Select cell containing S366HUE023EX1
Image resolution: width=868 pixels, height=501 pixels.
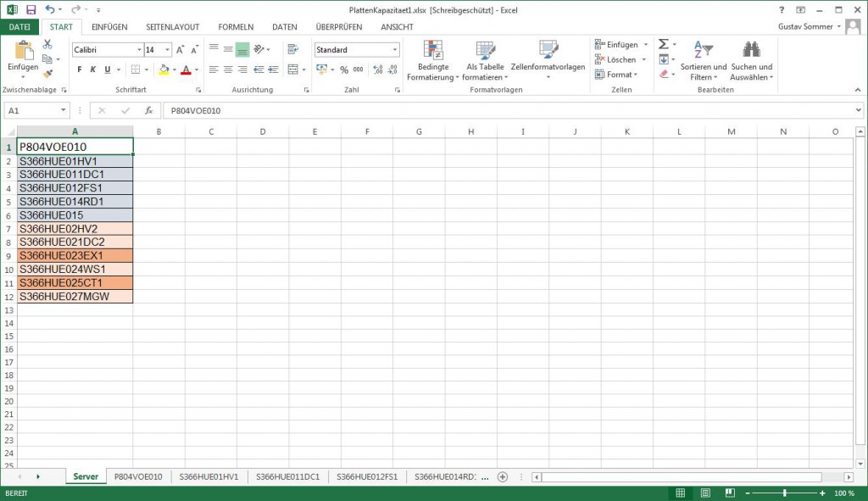(x=75, y=255)
